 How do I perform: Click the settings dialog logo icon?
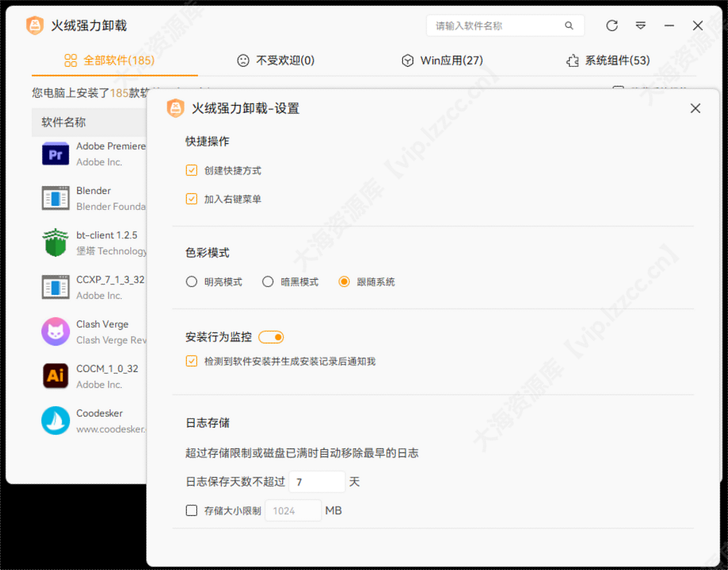tap(176, 108)
